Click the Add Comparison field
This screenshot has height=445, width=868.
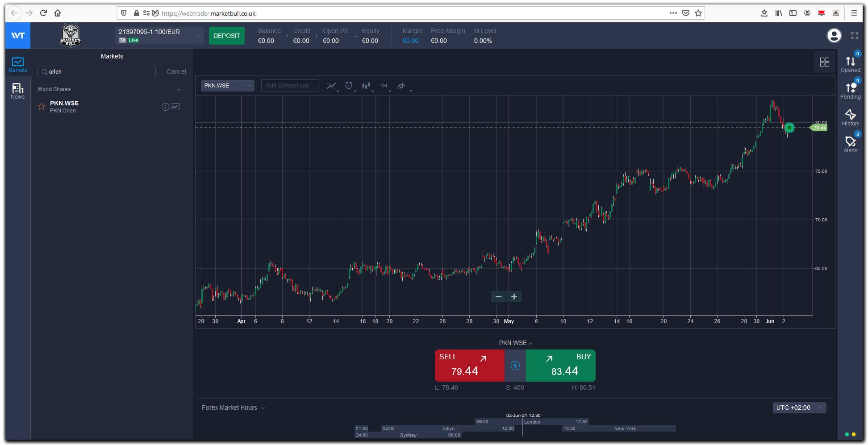(x=290, y=86)
